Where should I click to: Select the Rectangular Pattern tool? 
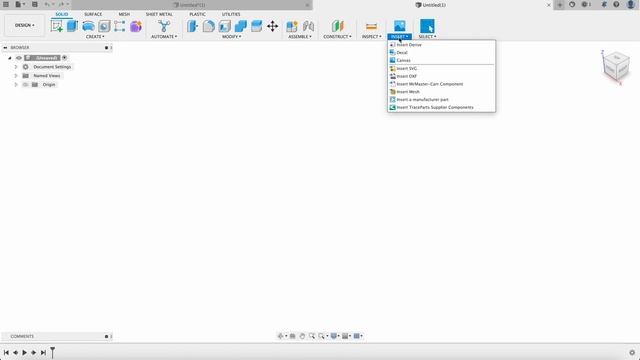(x=120, y=26)
